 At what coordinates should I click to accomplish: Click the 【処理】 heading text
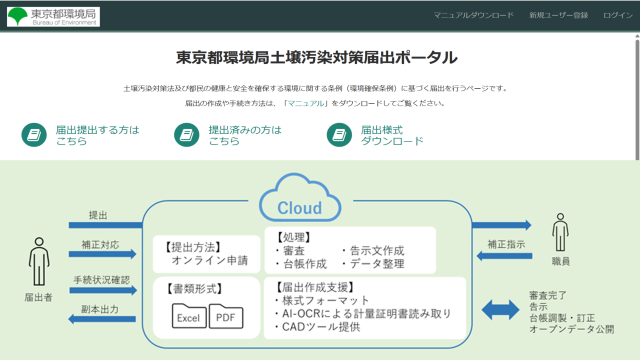click(x=293, y=237)
